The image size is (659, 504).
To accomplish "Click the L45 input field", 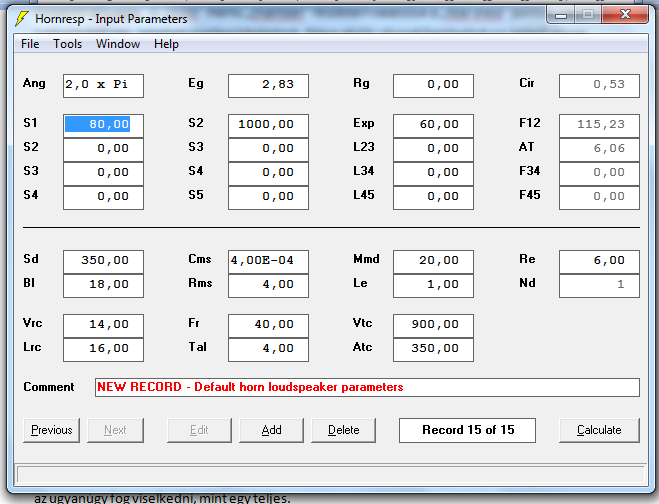I will 433,197.
